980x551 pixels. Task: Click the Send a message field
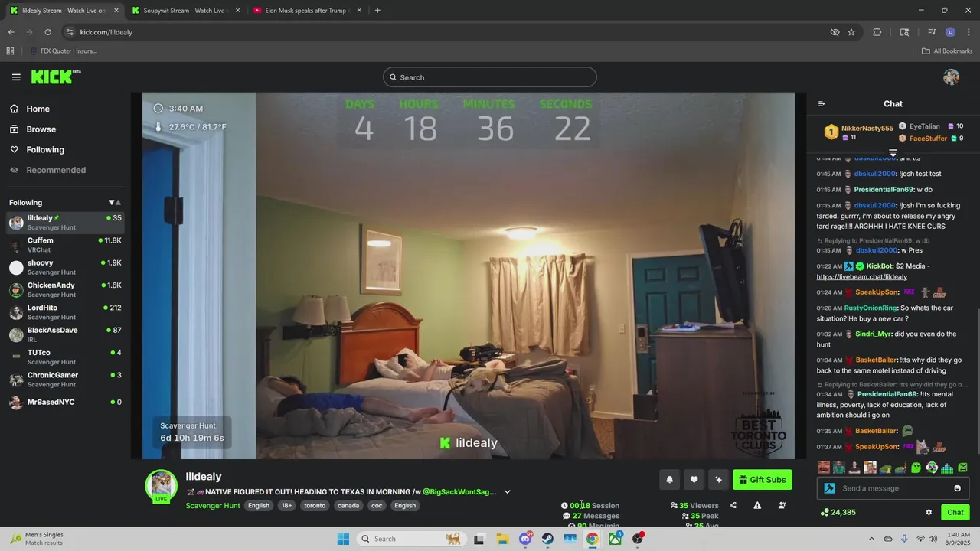893,488
